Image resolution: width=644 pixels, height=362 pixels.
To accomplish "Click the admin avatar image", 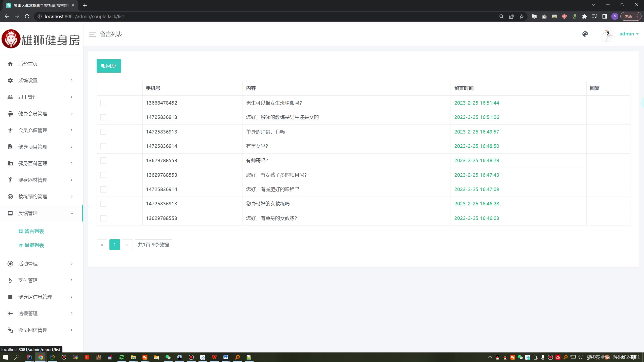I will click(x=607, y=34).
